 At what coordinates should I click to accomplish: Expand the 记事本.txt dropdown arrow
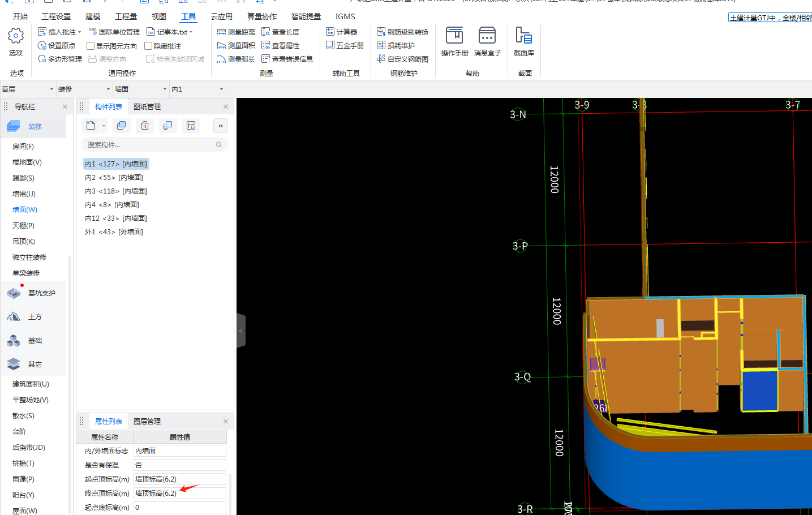pos(191,32)
